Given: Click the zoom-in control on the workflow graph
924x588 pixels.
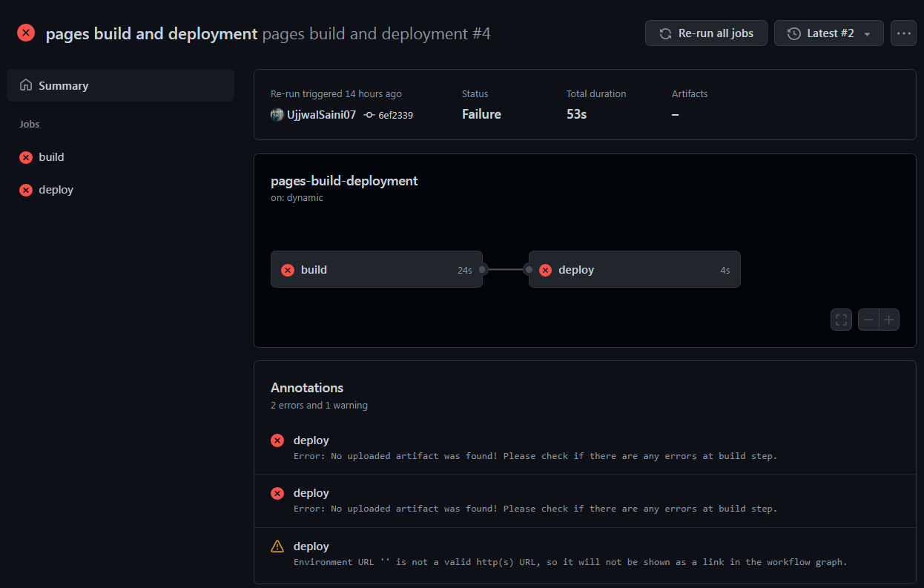Looking at the screenshot, I should click(888, 320).
